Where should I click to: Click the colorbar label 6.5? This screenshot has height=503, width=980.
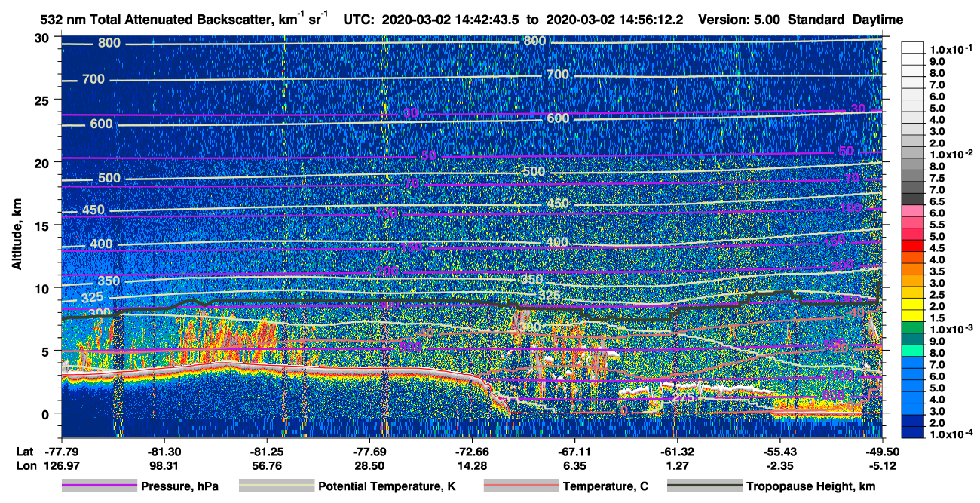pyautogui.click(x=937, y=201)
